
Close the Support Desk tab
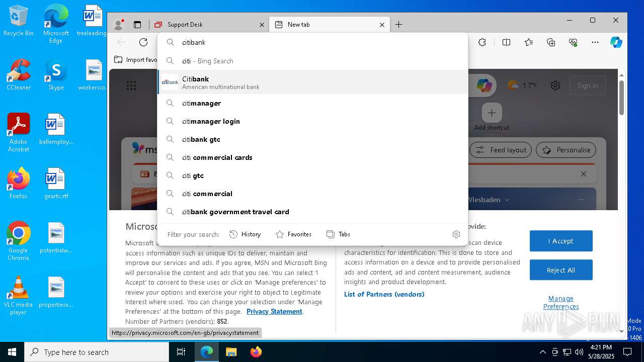[262, 25]
